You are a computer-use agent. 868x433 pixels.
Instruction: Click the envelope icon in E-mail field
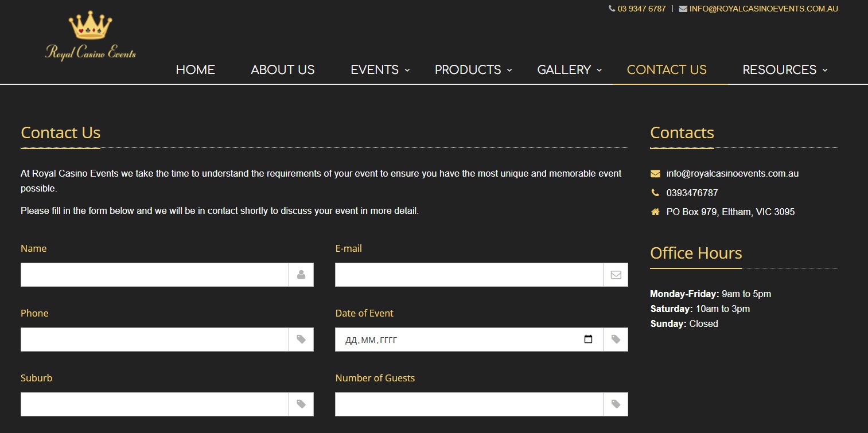[616, 275]
